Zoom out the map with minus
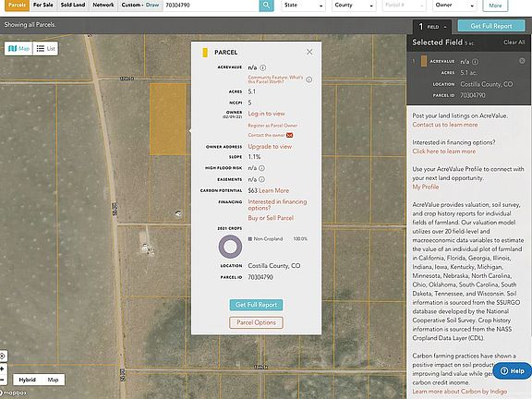 pyautogui.click(x=3, y=380)
